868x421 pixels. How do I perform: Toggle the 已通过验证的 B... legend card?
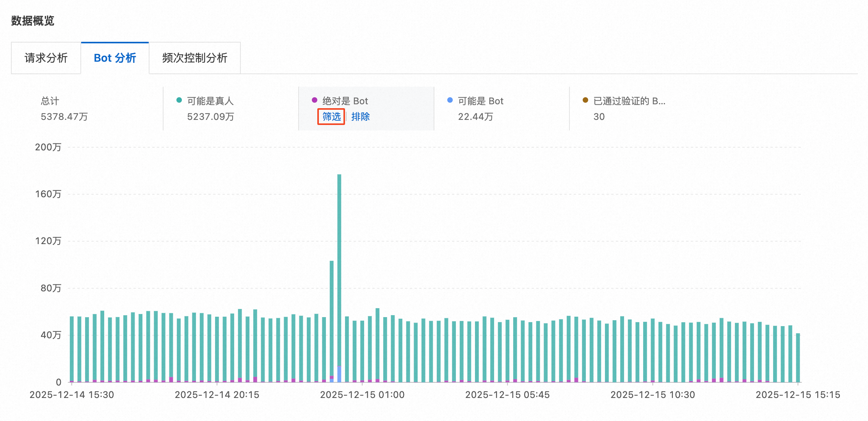click(x=637, y=109)
